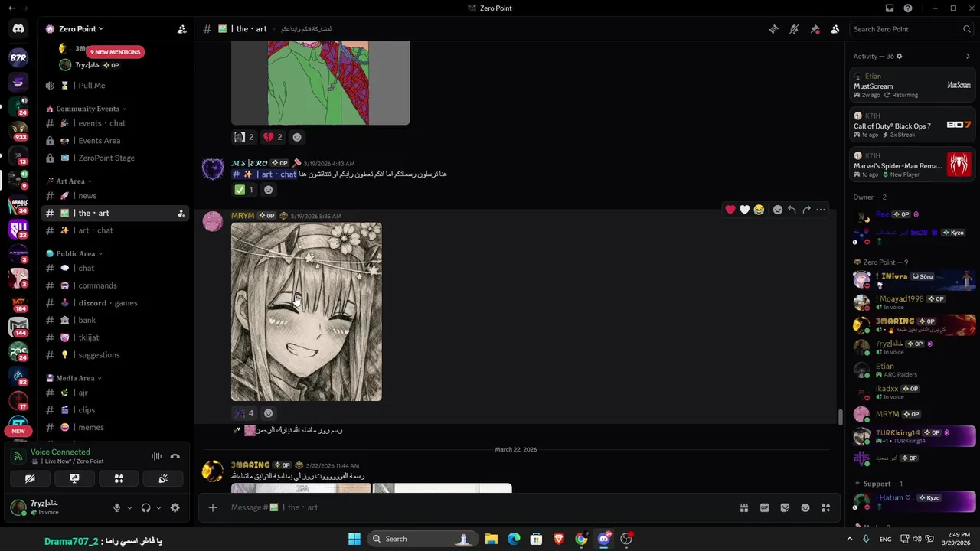Open the B7R server icon
The height and width of the screenshot is (551, 980).
[x=18, y=57]
